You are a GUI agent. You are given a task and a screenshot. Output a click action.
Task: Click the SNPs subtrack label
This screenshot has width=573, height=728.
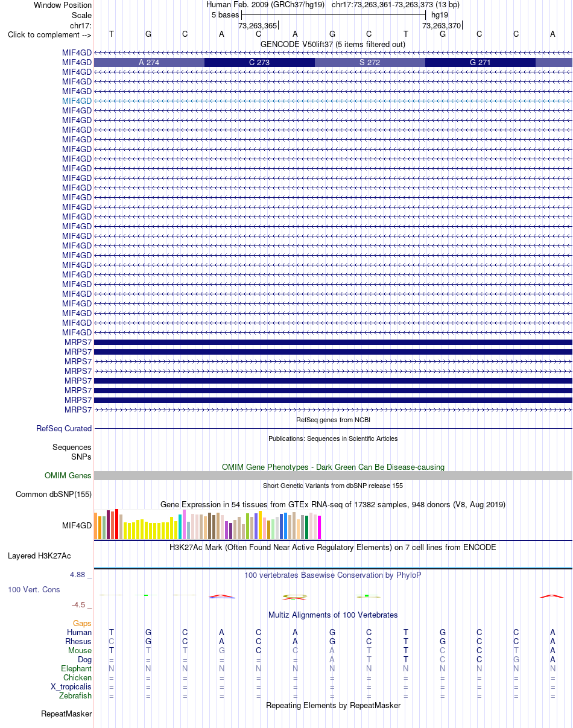pos(81,457)
